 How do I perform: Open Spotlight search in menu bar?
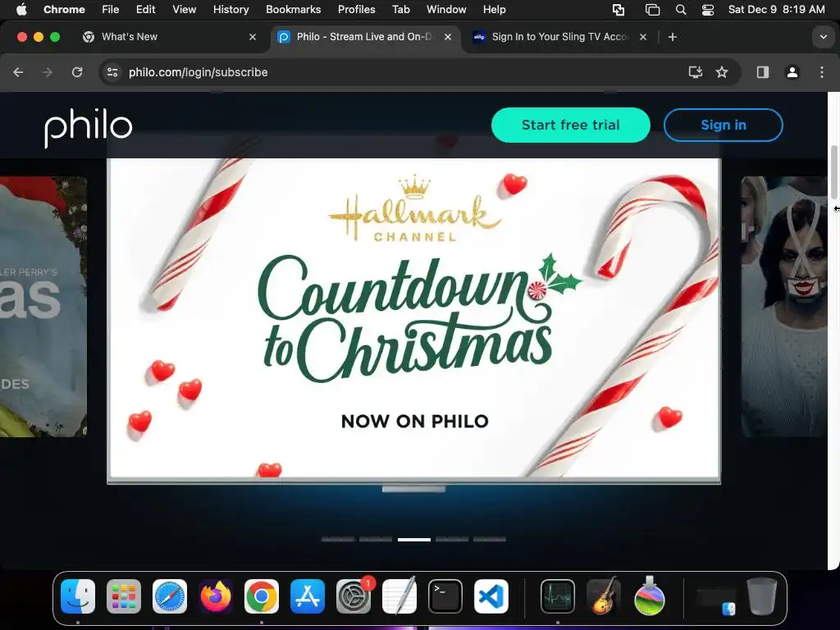click(680, 10)
